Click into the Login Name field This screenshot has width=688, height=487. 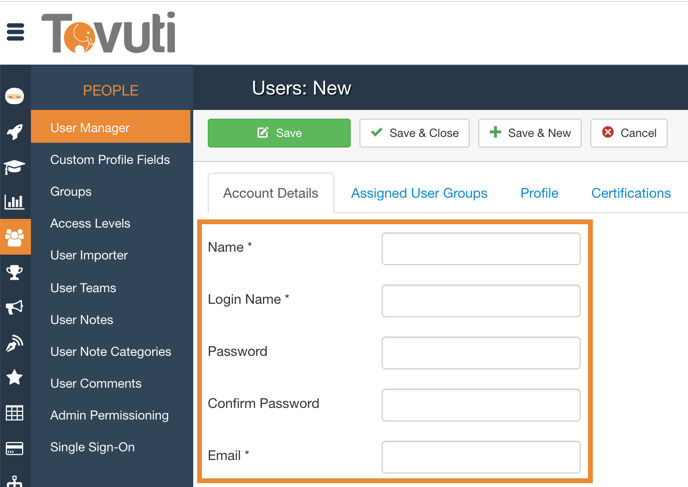click(x=481, y=301)
